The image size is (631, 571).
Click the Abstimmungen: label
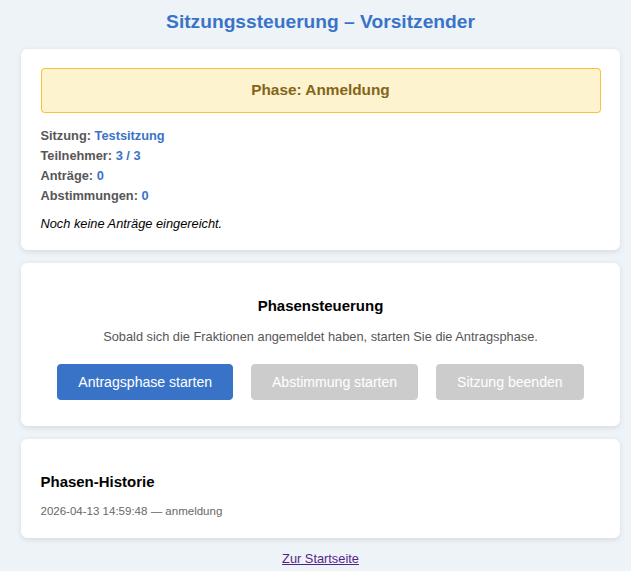click(x=89, y=196)
